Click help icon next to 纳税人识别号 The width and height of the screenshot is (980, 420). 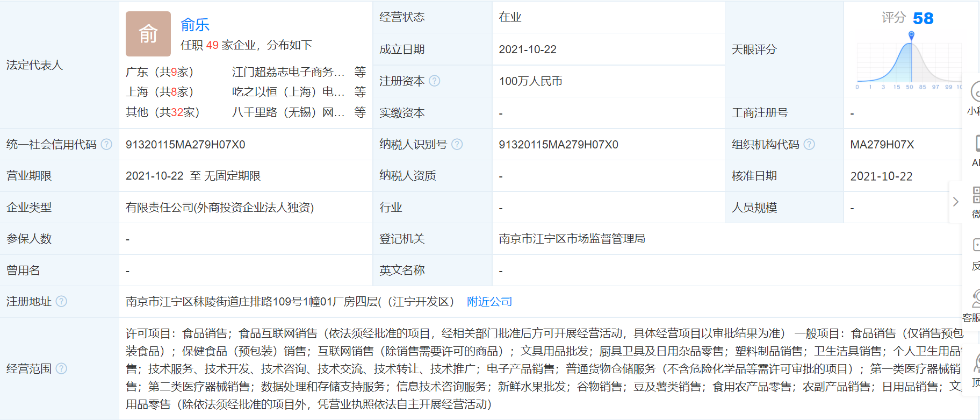click(457, 144)
